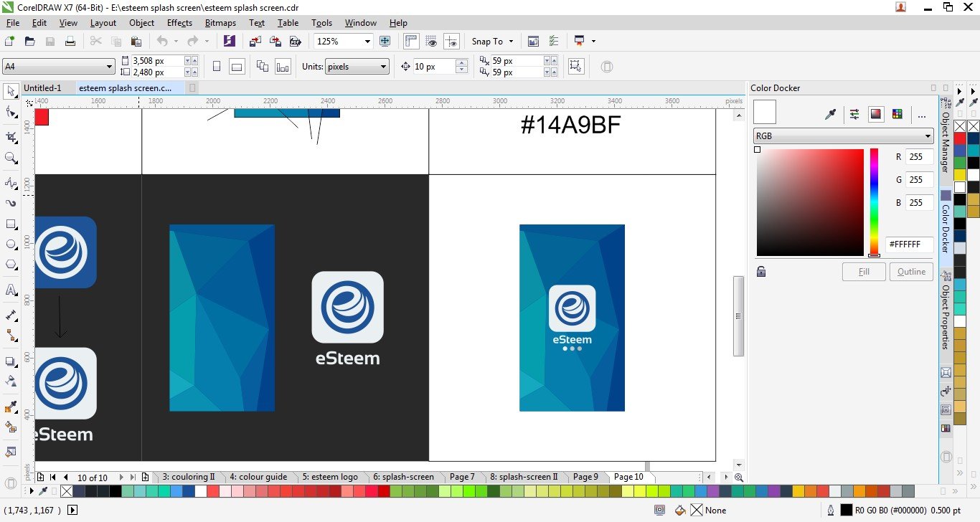Select the Color Eyedropper tool in toolbox
The height and width of the screenshot is (522, 980).
click(11, 407)
